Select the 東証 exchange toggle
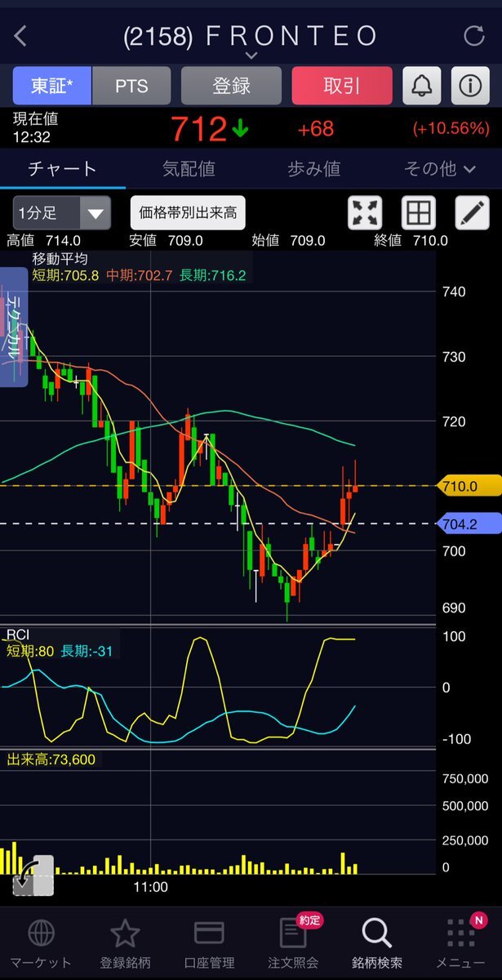 [x=52, y=85]
